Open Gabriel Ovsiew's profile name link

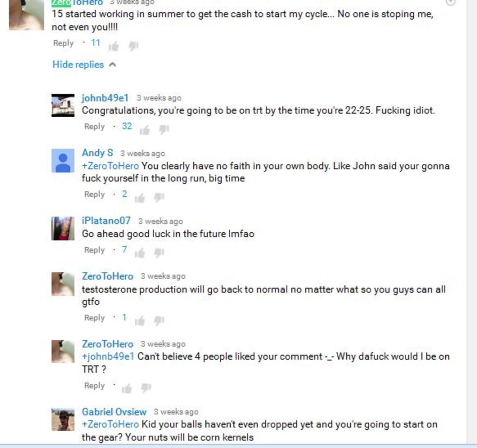114,412
